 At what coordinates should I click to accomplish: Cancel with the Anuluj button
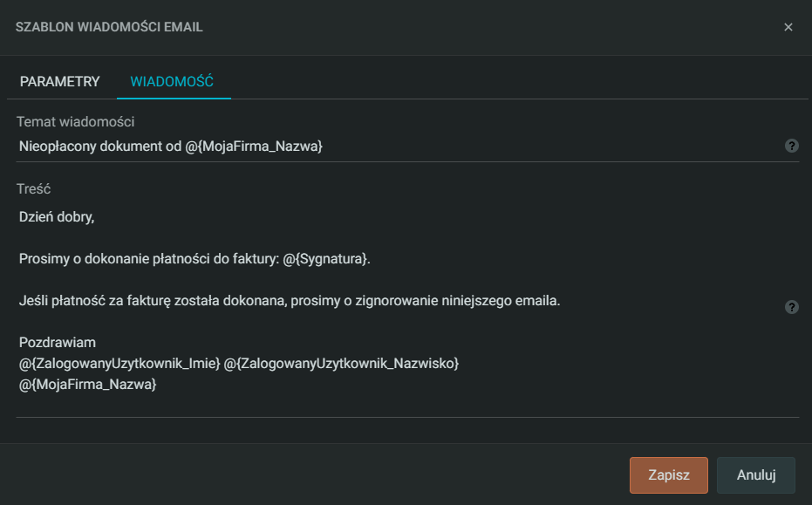[756, 475]
